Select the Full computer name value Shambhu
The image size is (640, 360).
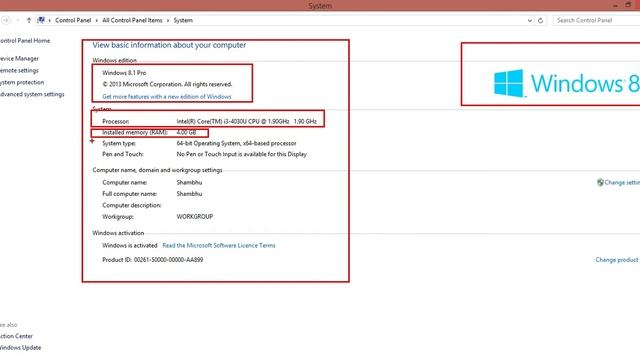pos(189,194)
